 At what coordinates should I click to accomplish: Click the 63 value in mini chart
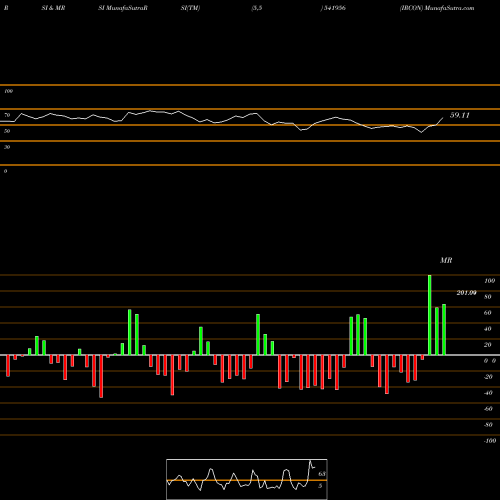322,474
